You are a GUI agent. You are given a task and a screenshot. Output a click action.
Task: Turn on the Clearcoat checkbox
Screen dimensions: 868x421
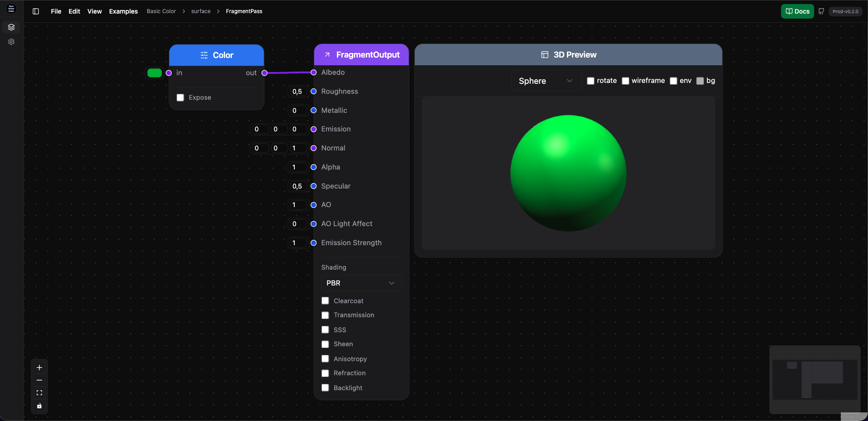tap(325, 301)
